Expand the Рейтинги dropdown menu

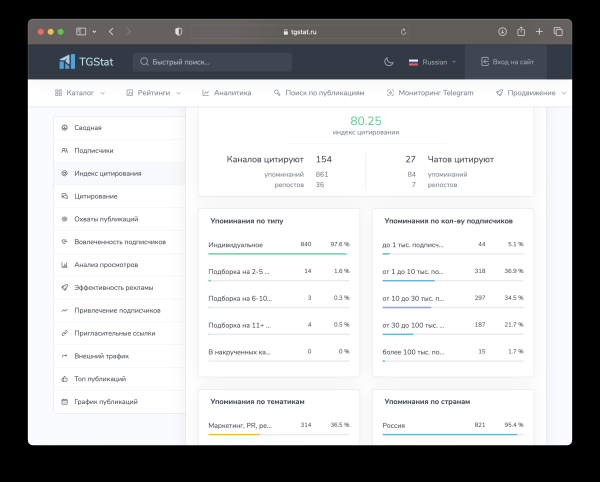coord(153,93)
